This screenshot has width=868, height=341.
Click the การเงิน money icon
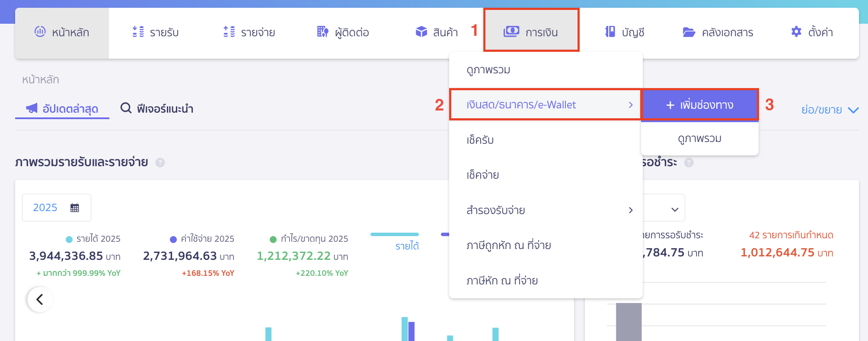tap(511, 32)
